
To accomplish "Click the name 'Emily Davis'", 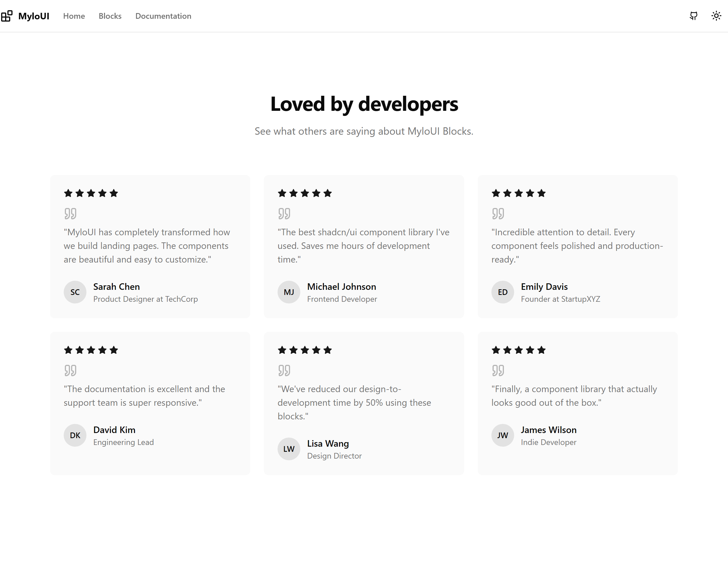I will point(544,287).
